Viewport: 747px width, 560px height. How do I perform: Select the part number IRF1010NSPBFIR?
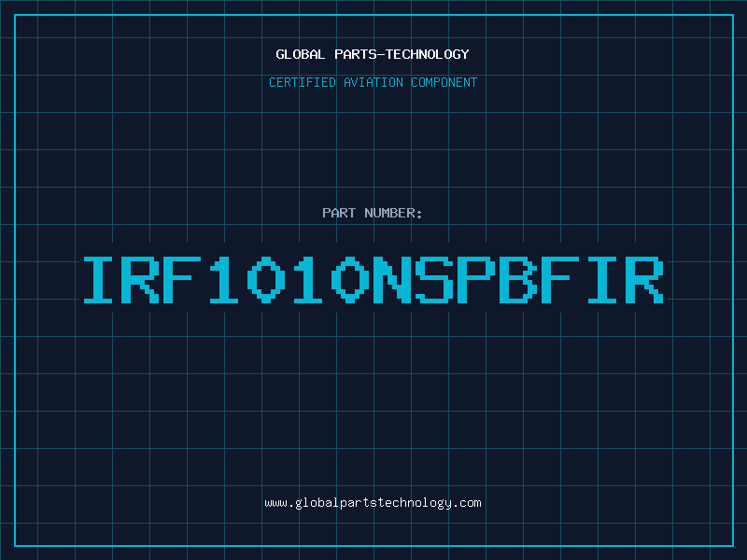(x=373, y=280)
